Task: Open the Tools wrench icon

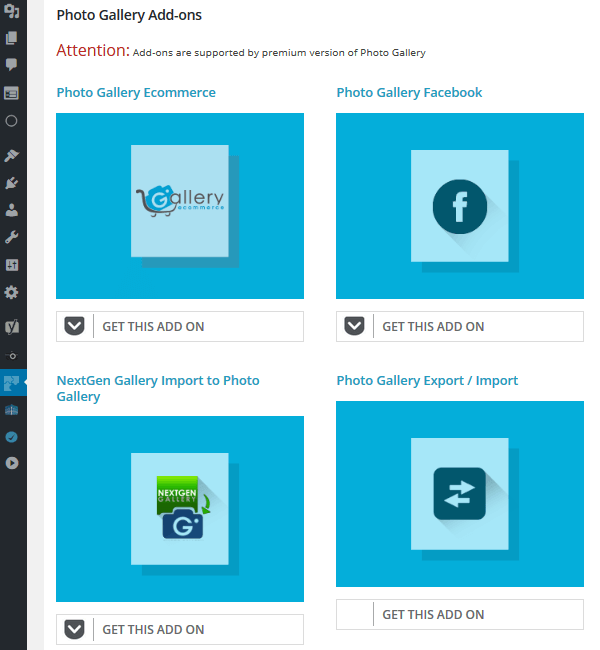Action: tap(12, 238)
